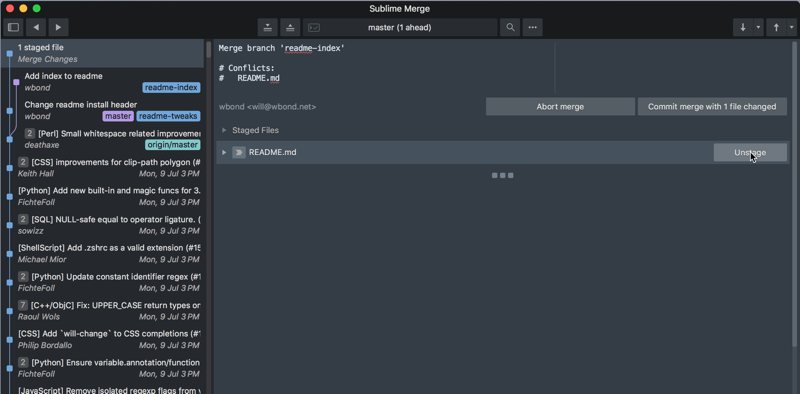Collapse the Staged Files section
The width and height of the screenshot is (800, 394).
(x=223, y=130)
